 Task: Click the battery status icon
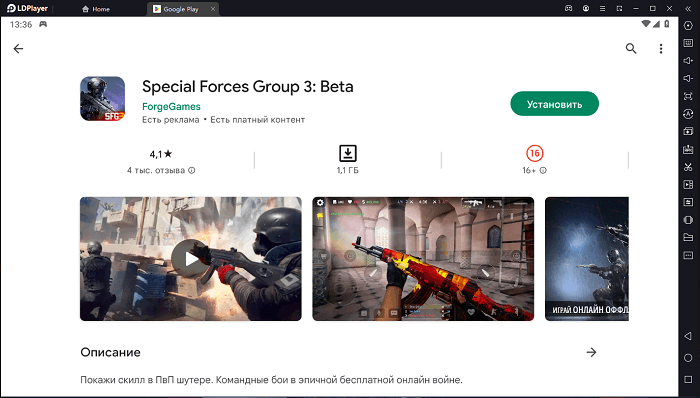pos(667,24)
